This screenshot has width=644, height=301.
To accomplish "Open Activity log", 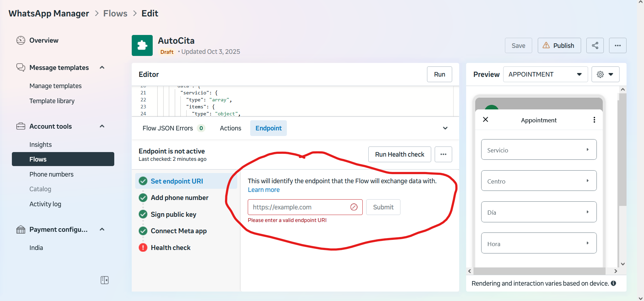I will pyautogui.click(x=45, y=204).
